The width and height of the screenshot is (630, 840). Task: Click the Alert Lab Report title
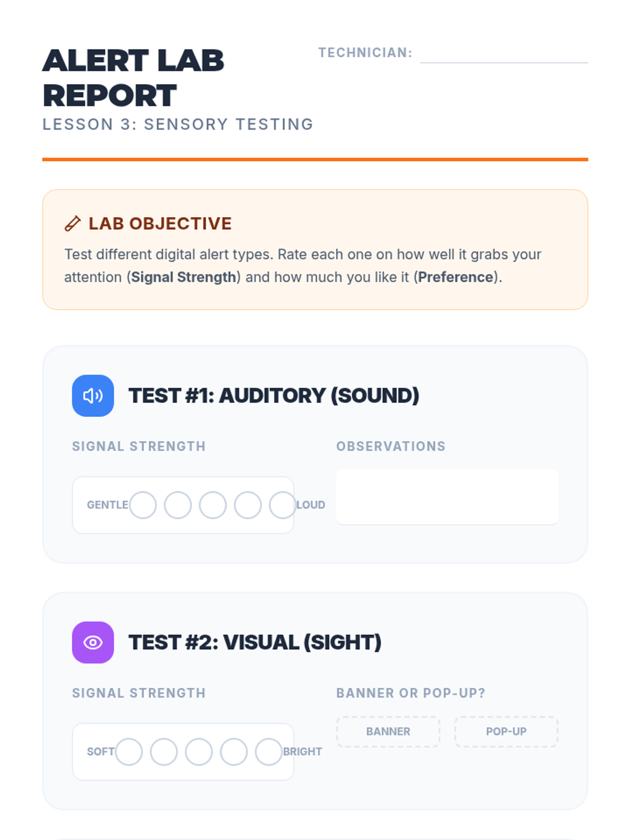pos(133,78)
